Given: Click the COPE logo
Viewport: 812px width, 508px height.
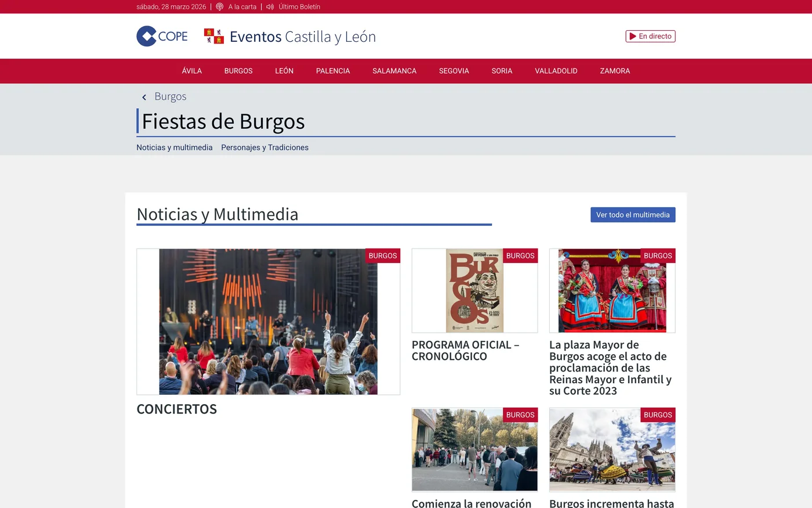Looking at the screenshot, I should coord(162,35).
